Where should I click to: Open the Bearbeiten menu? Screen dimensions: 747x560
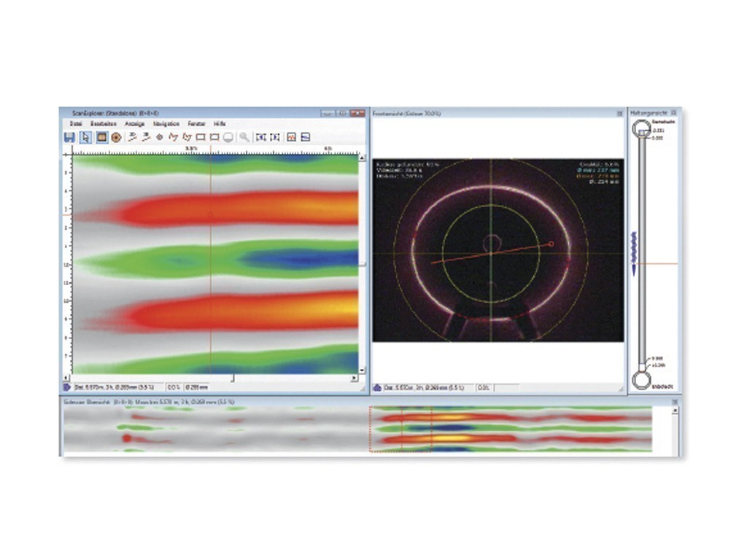(104, 124)
